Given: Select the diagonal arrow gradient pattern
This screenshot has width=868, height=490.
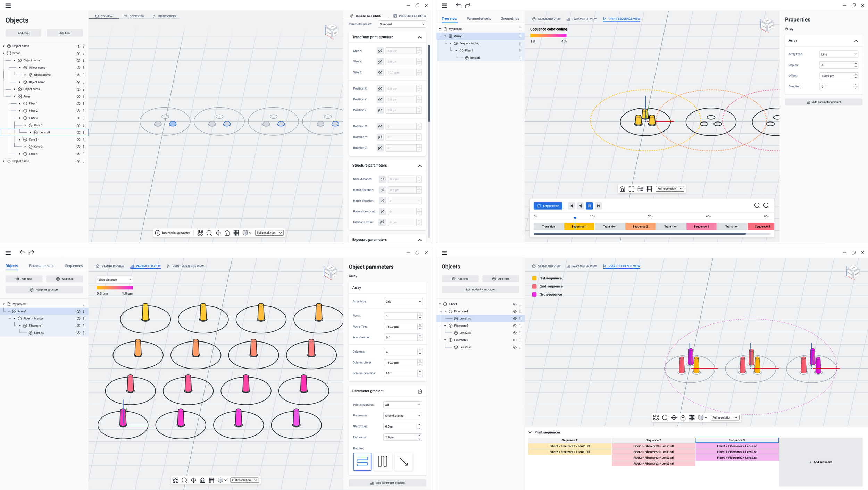Looking at the screenshot, I should pyautogui.click(x=403, y=461).
